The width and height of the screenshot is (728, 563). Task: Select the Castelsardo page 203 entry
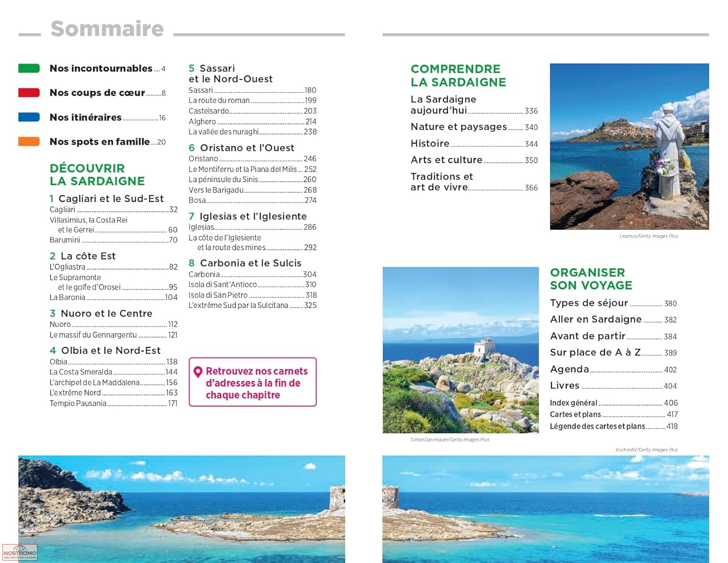pyautogui.click(x=252, y=111)
